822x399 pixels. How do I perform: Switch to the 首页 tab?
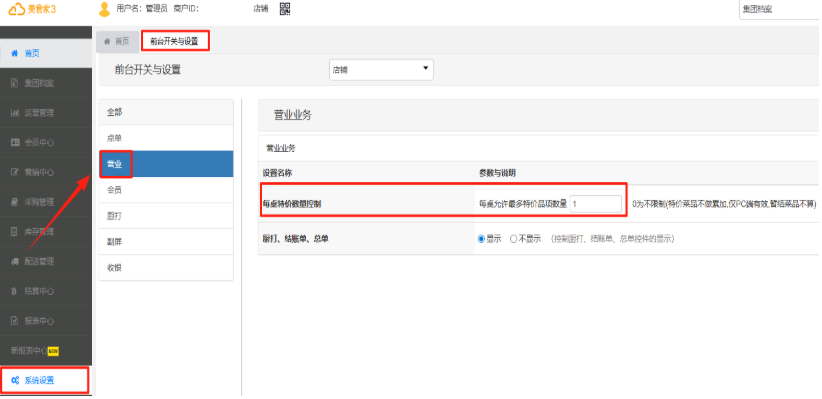point(117,41)
